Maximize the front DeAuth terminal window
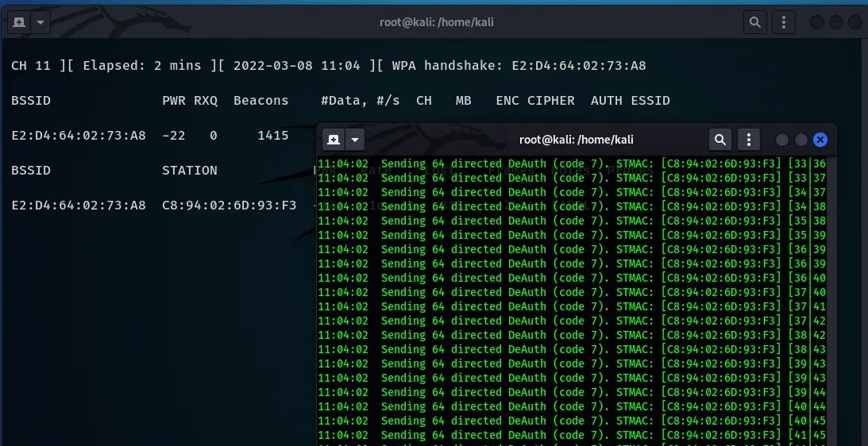868x446 pixels. click(801, 140)
